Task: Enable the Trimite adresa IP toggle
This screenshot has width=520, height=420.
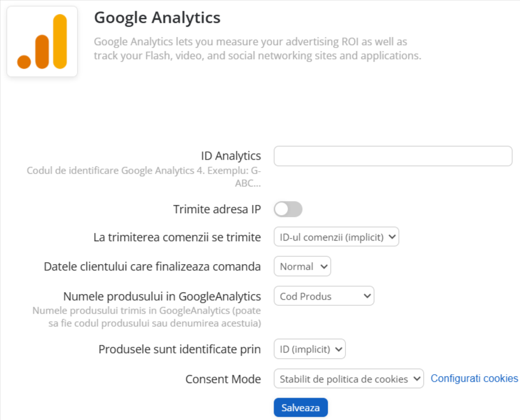Action: [x=288, y=209]
